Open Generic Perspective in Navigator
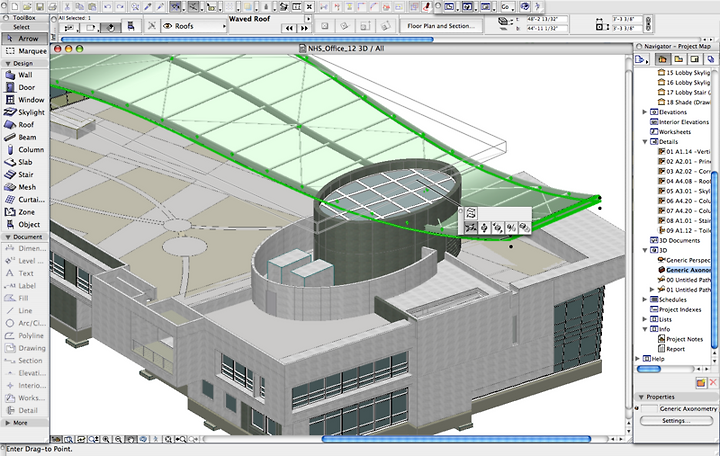Screen dimensions: 720x456 (688, 260)
